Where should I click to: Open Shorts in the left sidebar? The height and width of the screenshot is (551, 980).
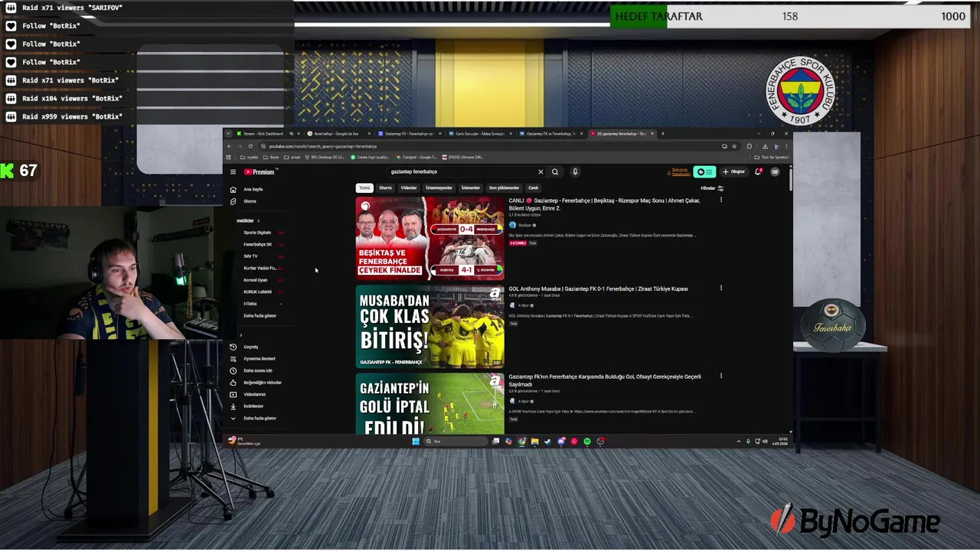(250, 201)
